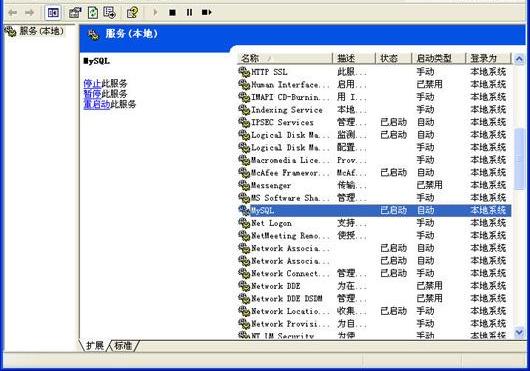
Task: Click the 停止 link for MySQL
Action: click(x=92, y=83)
